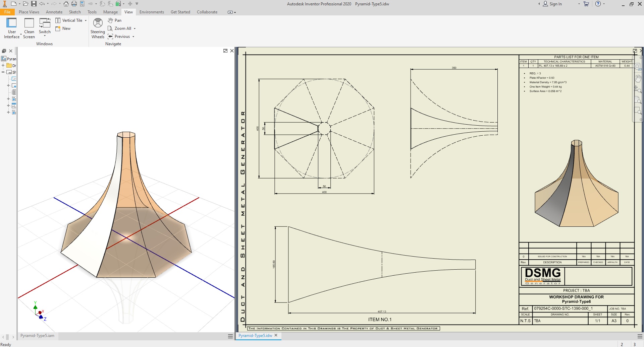Open the Steering Wheels navigation tool
644x347 pixels.
[x=98, y=28]
